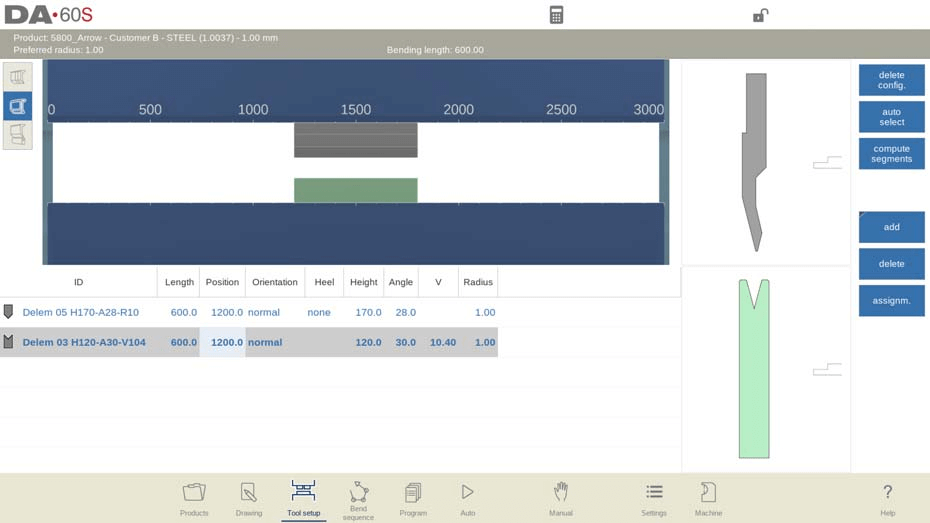Select the highlighted middle view-mode icon
This screenshot has width=930, height=523.
tap(18, 106)
